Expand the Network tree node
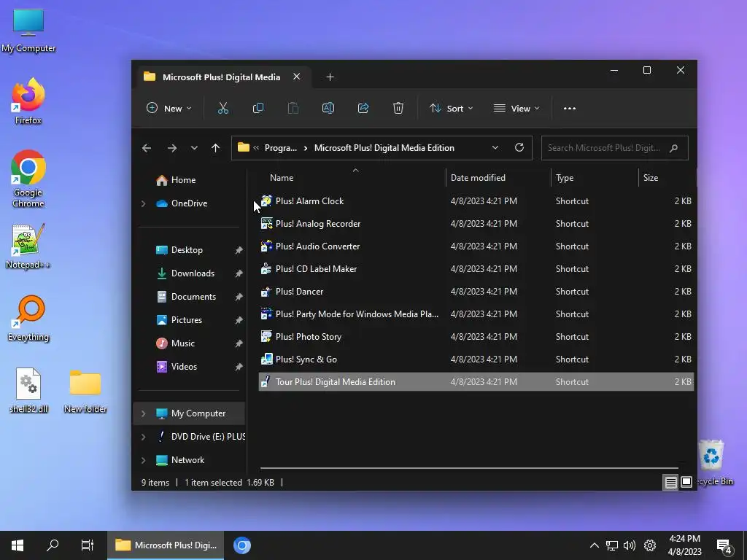This screenshot has width=747, height=560. (x=144, y=460)
